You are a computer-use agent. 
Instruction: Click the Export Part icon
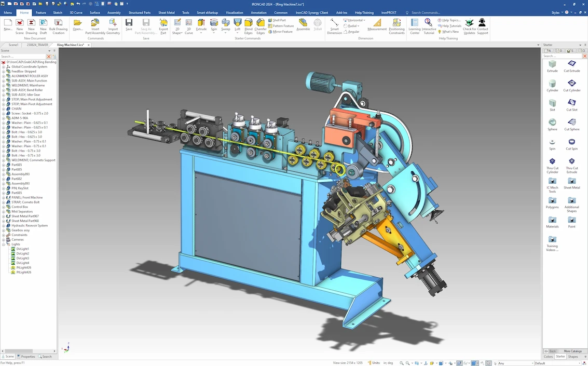coord(163,25)
